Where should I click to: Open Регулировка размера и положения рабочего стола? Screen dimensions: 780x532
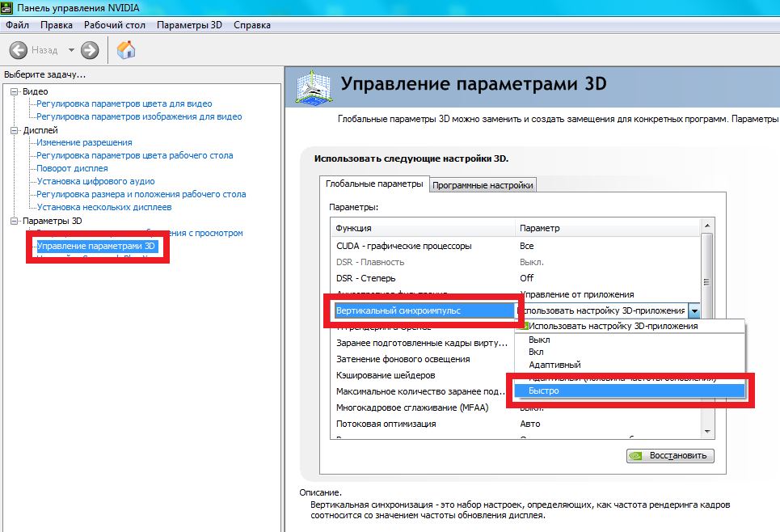coord(141,194)
